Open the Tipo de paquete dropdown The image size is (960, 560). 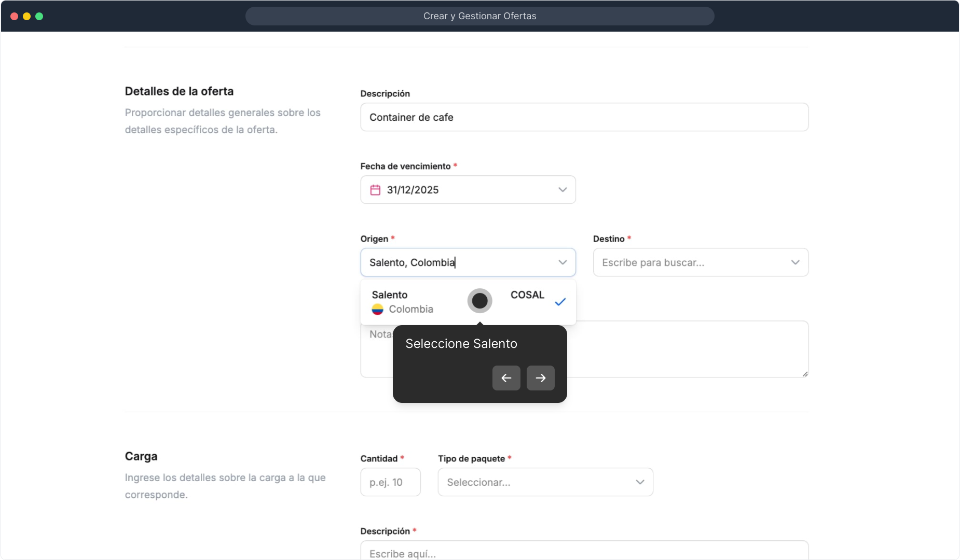(x=545, y=482)
